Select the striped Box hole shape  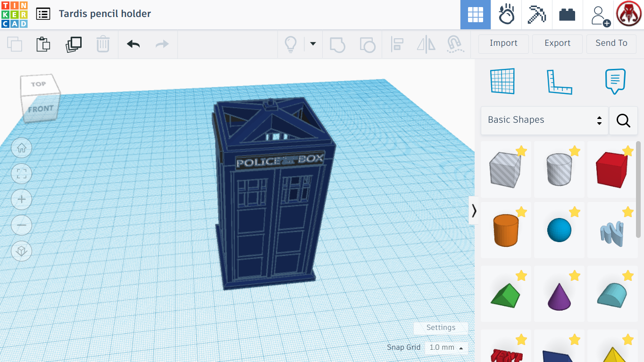click(506, 169)
